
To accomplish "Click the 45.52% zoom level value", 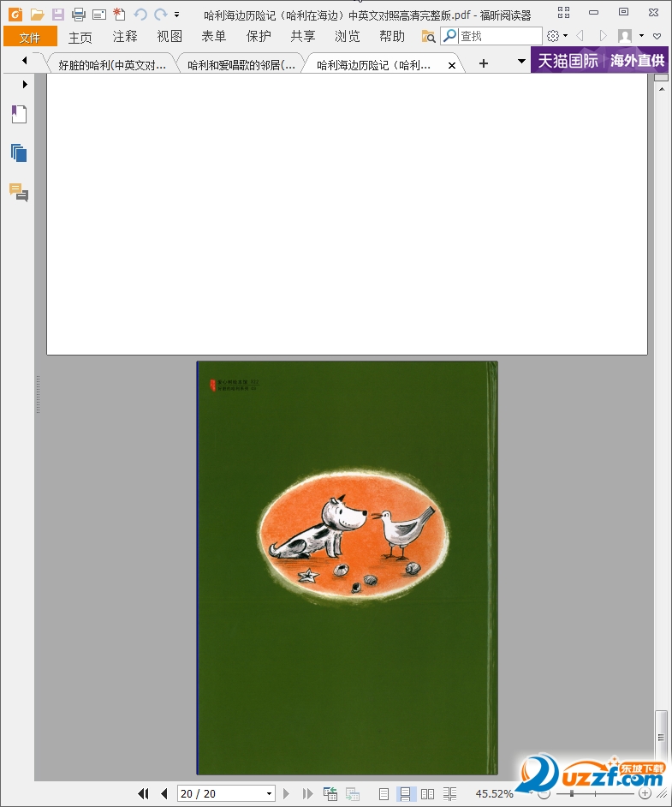I will tap(494, 794).
